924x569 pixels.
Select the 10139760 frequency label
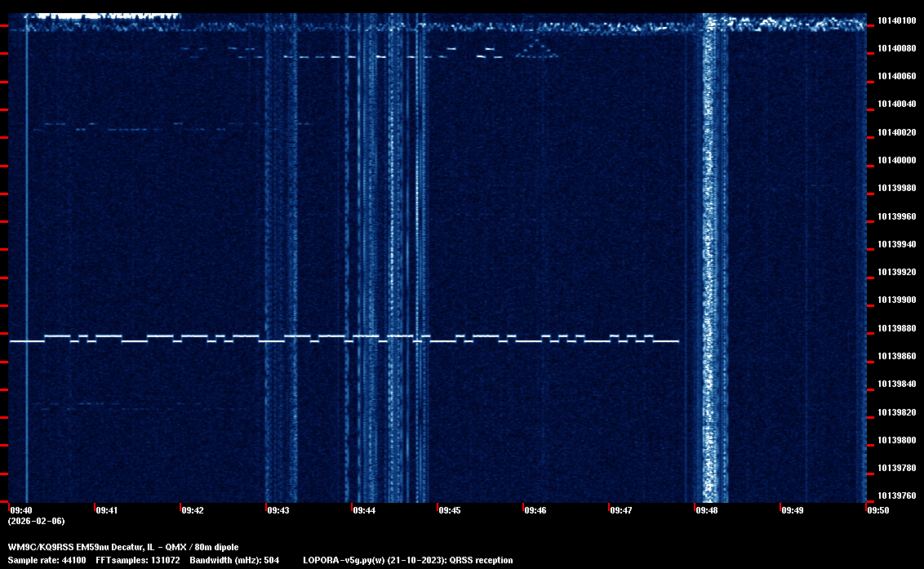point(895,496)
